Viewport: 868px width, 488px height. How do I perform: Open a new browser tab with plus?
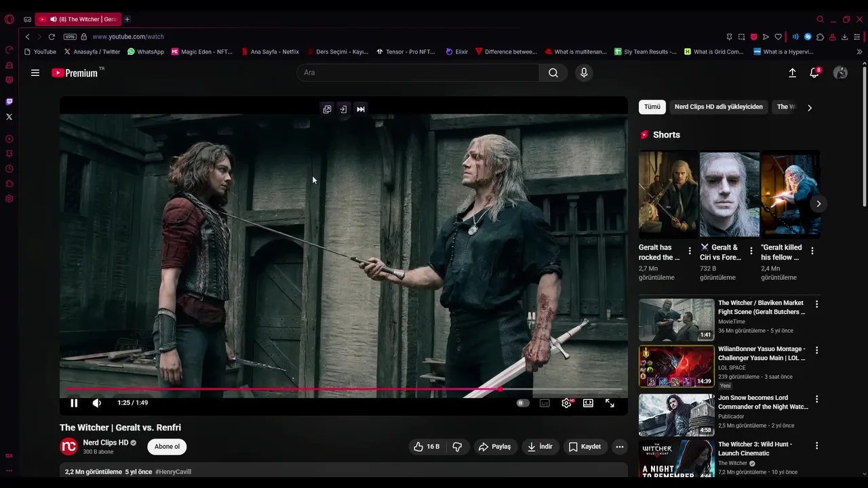(127, 19)
